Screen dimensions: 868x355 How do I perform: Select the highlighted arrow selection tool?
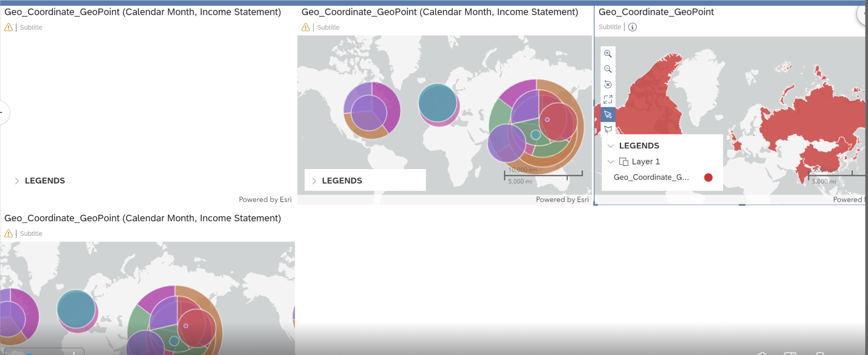608,114
